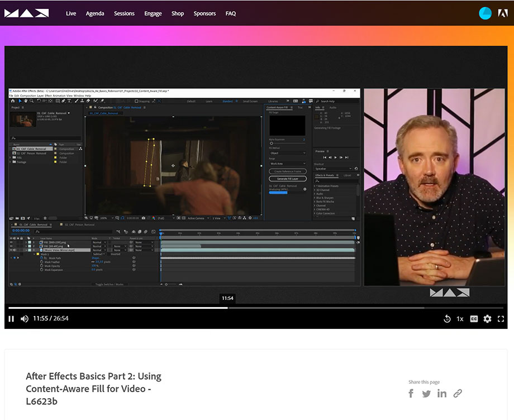The width and height of the screenshot is (514, 420).
Task: Expand Blur & Sharpen effects category
Action: point(315,198)
